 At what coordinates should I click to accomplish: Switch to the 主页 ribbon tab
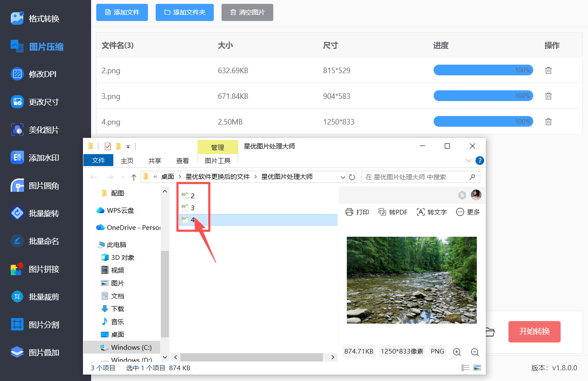(x=127, y=161)
